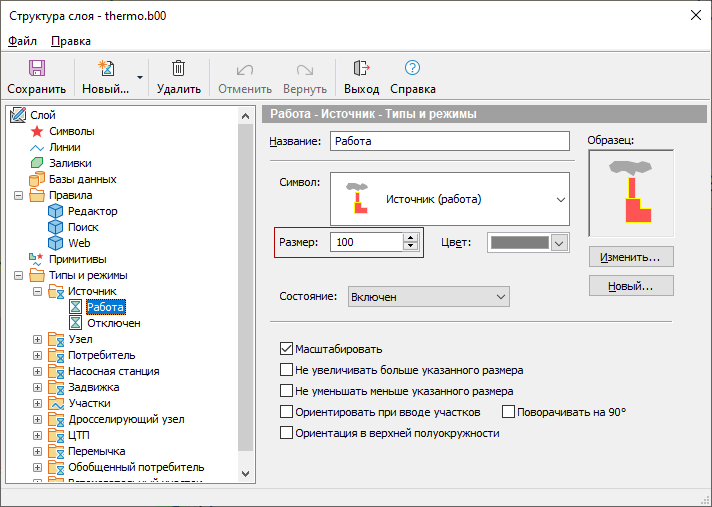Click the Выход exit icon
The height and width of the screenshot is (507, 712).
[x=361, y=69]
